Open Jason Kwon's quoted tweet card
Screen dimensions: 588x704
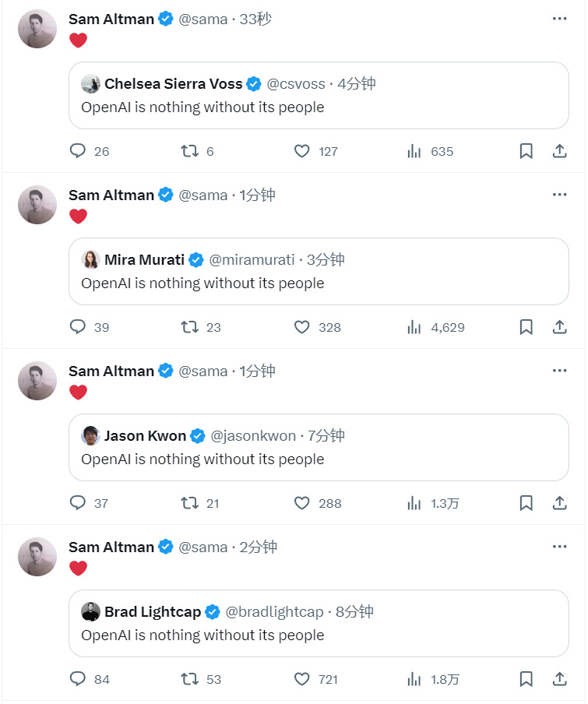(x=319, y=459)
